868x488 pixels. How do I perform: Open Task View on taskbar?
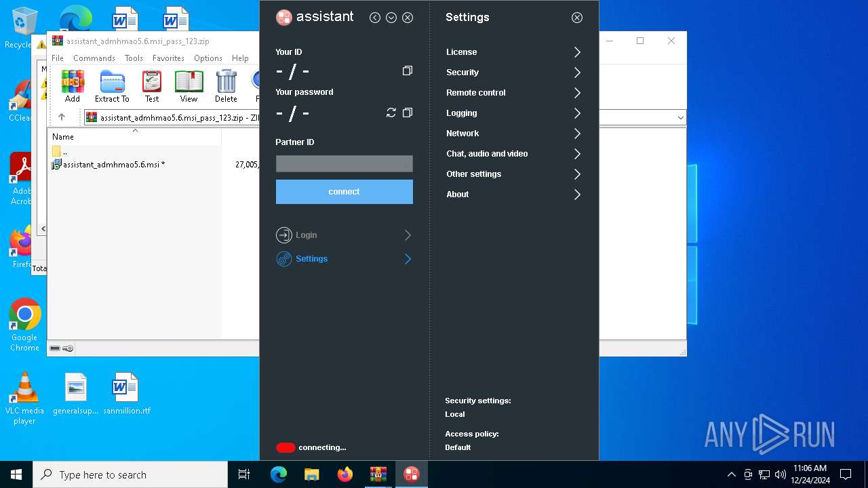[x=245, y=474]
